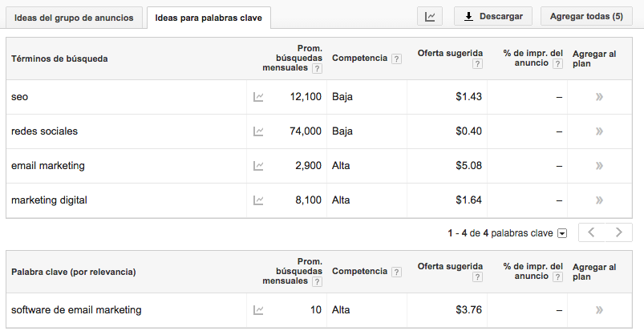Sort by Palabra clave (por relevancia) header
This screenshot has width=644, height=331.
click(x=74, y=272)
